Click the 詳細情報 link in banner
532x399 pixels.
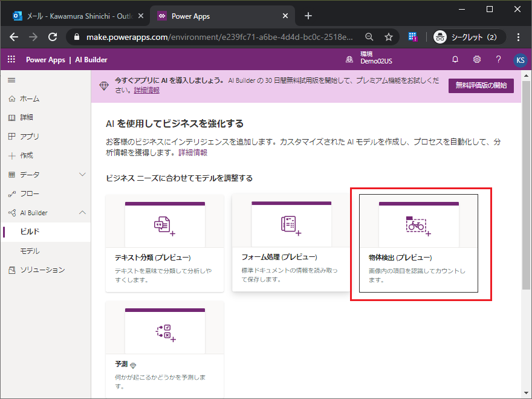point(146,90)
